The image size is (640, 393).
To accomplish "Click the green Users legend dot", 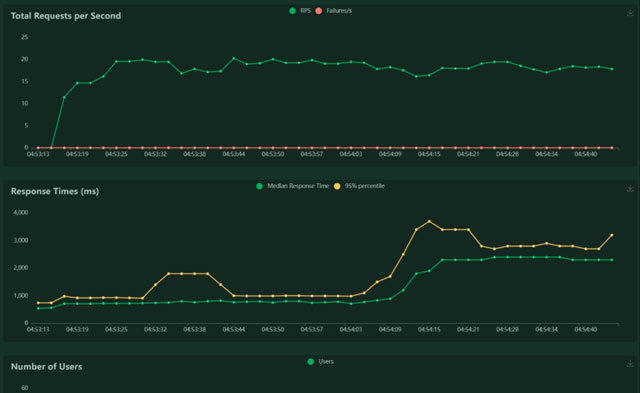I will [x=311, y=362].
